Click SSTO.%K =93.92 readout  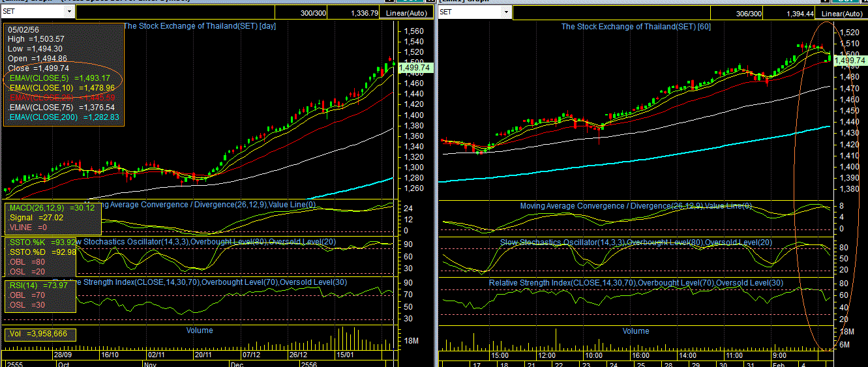coord(42,242)
